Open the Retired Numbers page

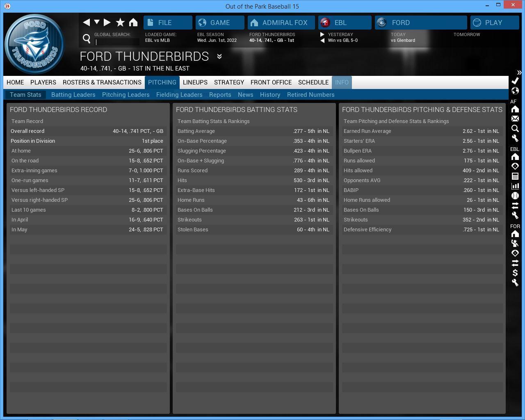(x=310, y=95)
